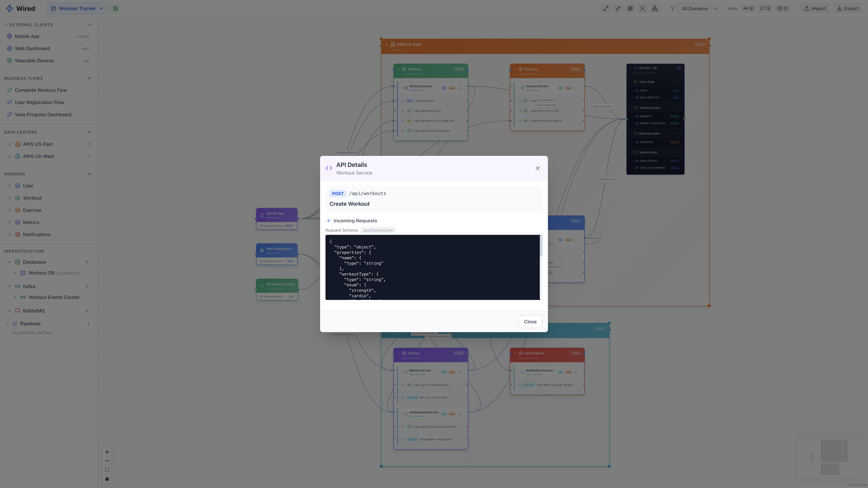Dismiss API Details with the X icon
868x488 pixels.
(537, 168)
